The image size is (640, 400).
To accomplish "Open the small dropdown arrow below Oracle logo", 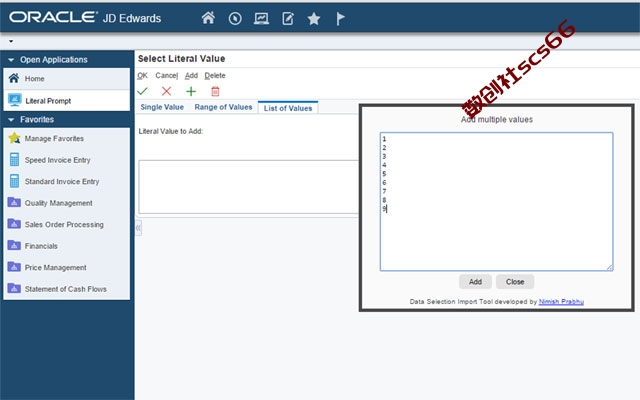I will 11,41.
